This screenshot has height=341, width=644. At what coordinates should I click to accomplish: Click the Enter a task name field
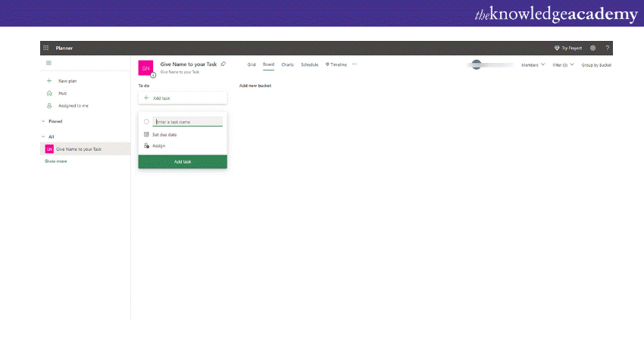[188, 121]
